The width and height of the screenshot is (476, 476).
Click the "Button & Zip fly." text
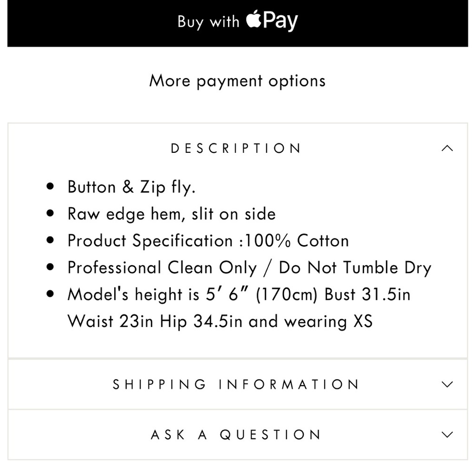pos(131,187)
